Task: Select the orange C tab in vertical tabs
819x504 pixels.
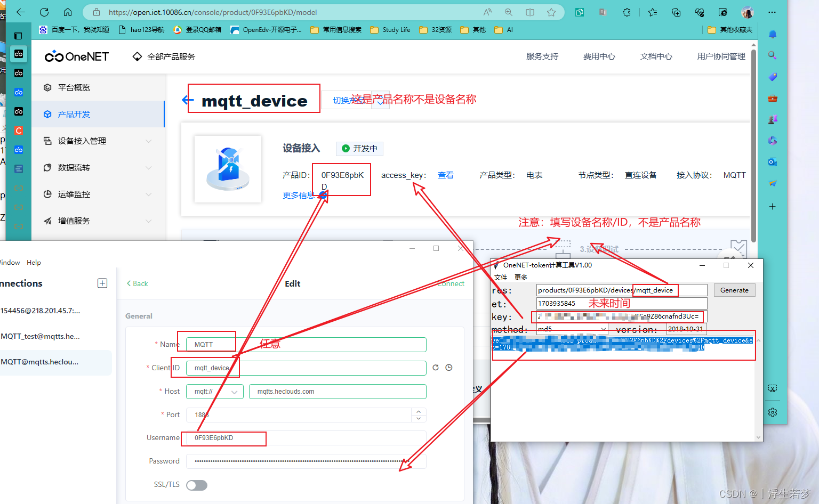Action: (19, 131)
